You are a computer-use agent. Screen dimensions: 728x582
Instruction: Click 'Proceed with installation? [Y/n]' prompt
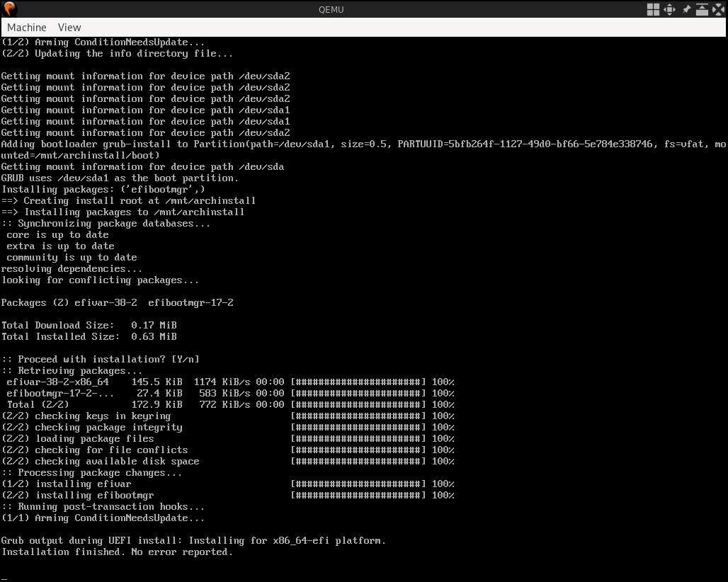click(101, 359)
